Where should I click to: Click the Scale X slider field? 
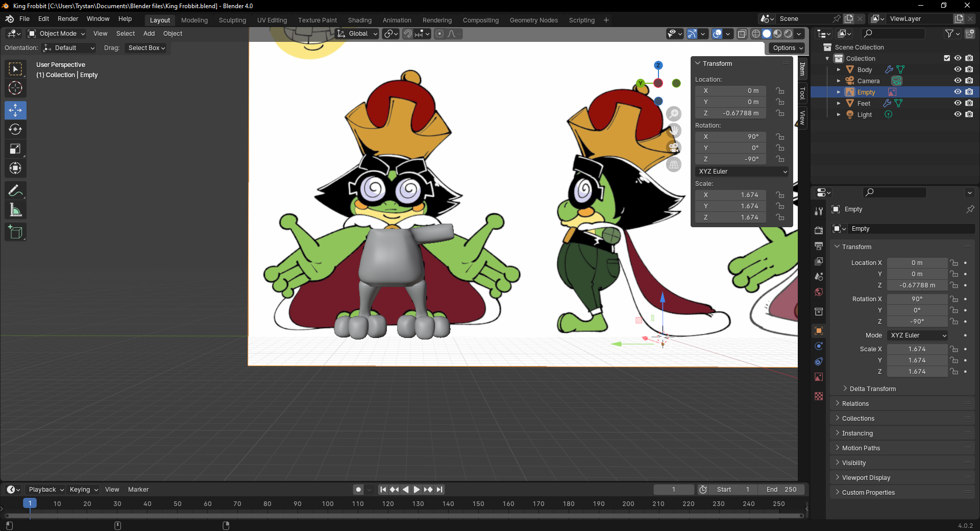click(917, 349)
